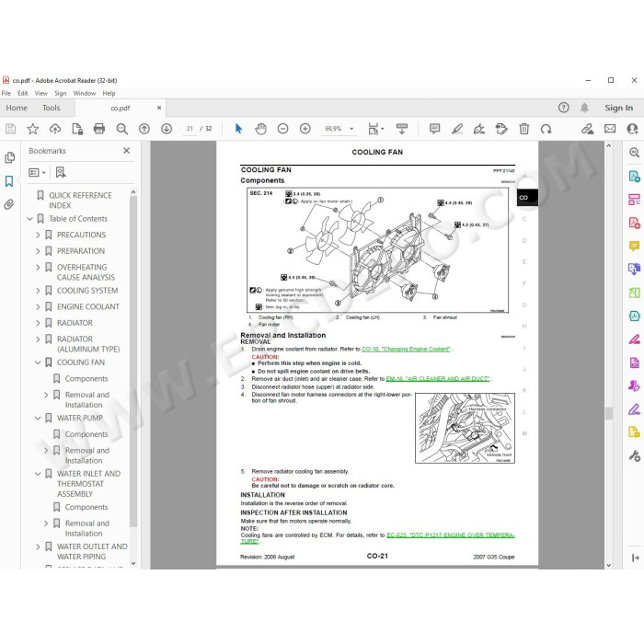Close the Bookmarks panel
Screen dimensions: 644x644
click(127, 151)
